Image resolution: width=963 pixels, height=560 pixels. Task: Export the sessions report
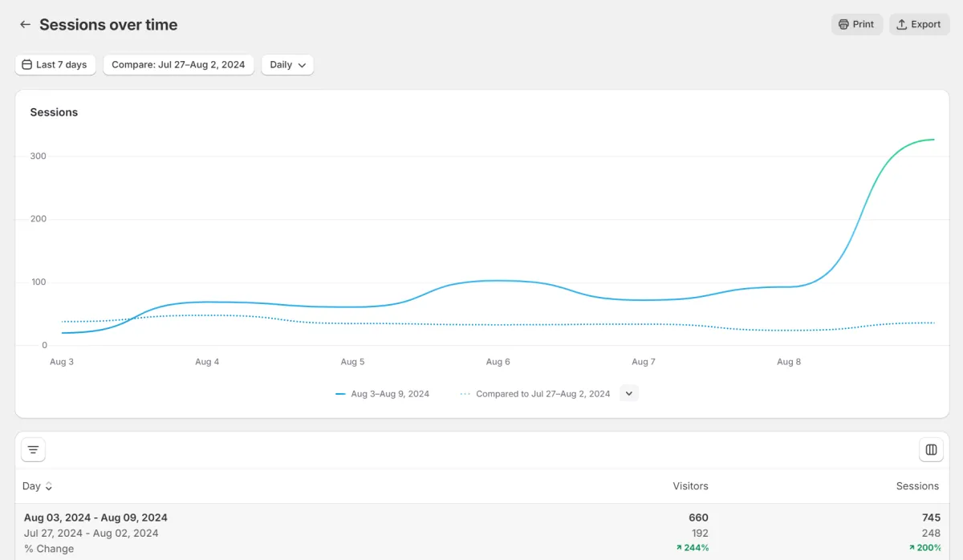click(919, 24)
